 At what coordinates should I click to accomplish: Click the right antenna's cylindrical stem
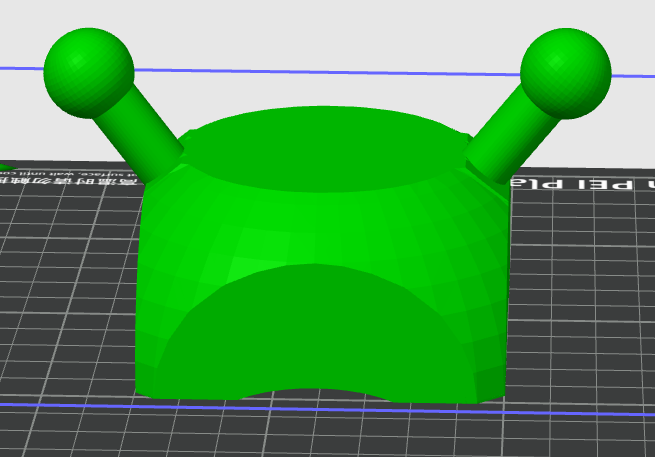[513, 135]
